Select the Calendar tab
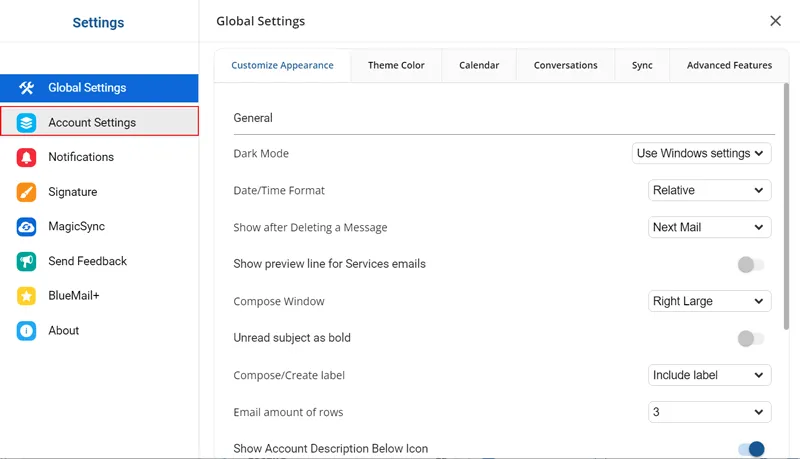 (x=479, y=65)
